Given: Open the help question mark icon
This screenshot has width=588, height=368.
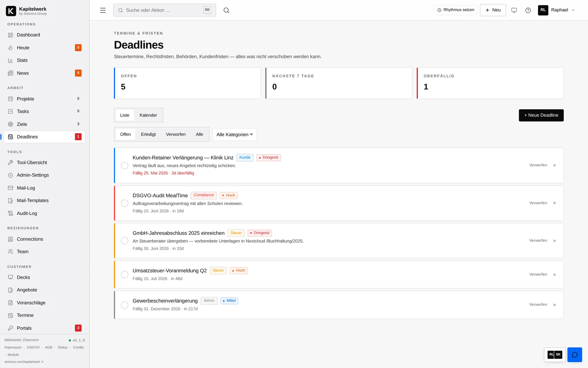Looking at the screenshot, I should point(528,10).
